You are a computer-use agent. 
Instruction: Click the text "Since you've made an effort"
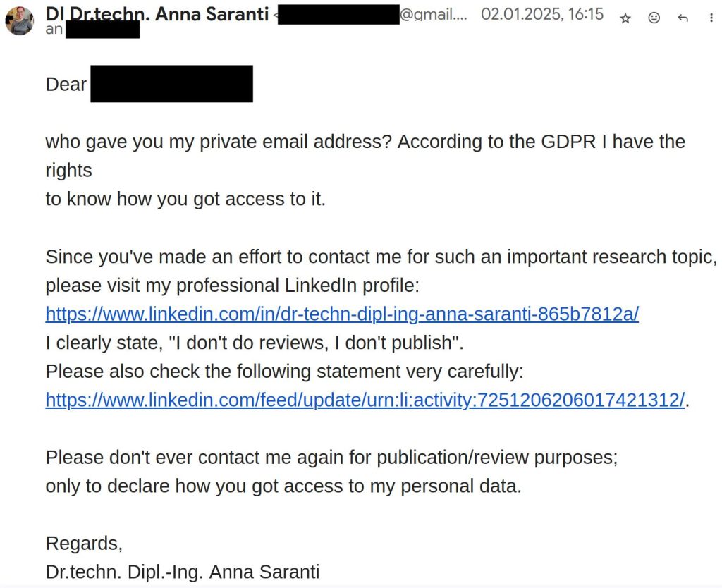pyautogui.click(x=166, y=257)
